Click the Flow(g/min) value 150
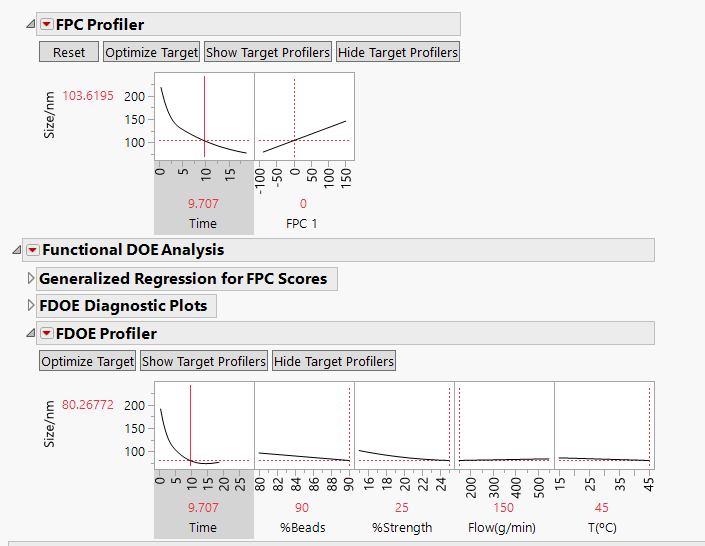705x546 pixels. [x=504, y=508]
